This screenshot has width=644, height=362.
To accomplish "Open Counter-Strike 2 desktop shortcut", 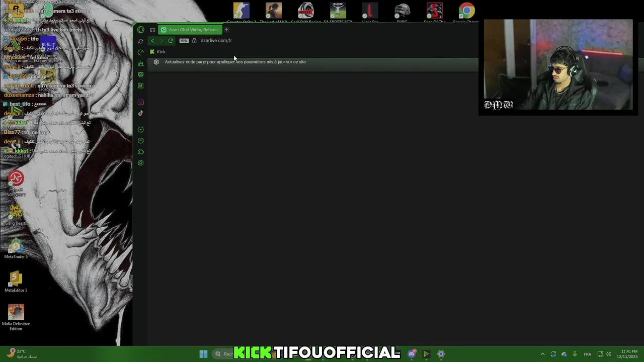I will pyautogui.click(x=242, y=13).
